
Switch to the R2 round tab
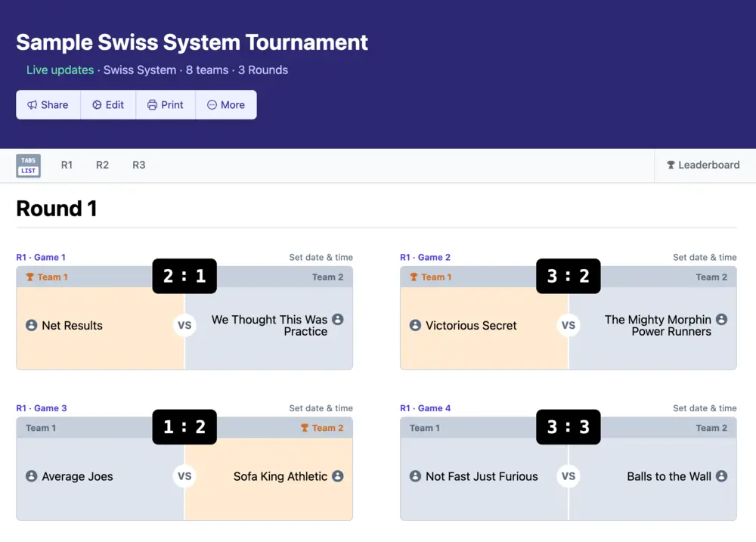coord(102,165)
